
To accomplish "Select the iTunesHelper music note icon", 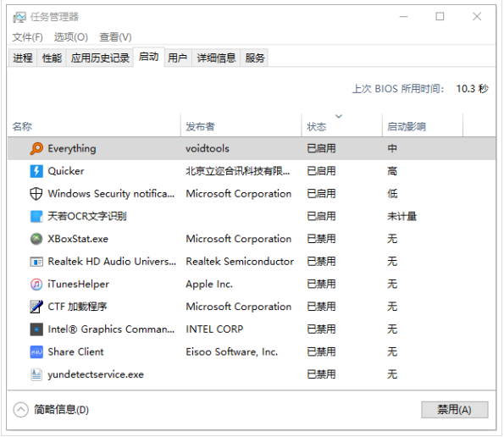I will coord(36,284).
